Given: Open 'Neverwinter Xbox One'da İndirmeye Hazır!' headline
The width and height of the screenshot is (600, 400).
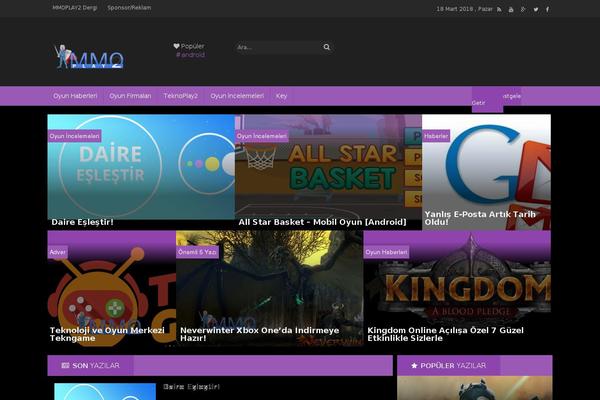Looking at the screenshot, I should click(259, 334).
